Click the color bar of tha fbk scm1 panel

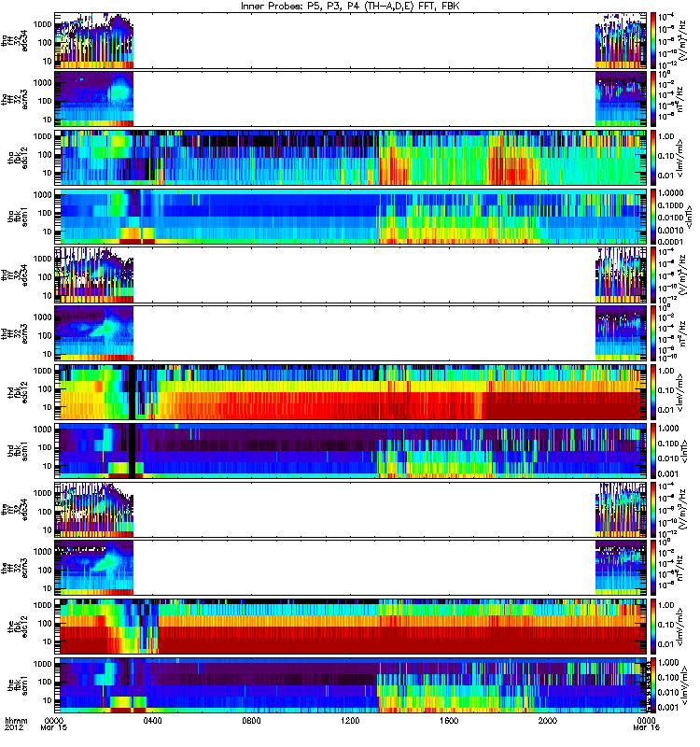653,217
